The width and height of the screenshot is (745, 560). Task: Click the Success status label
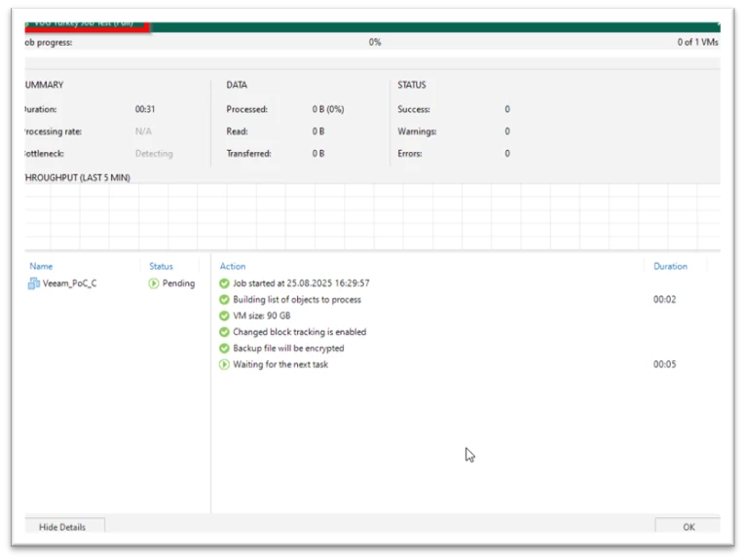coord(414,109)
